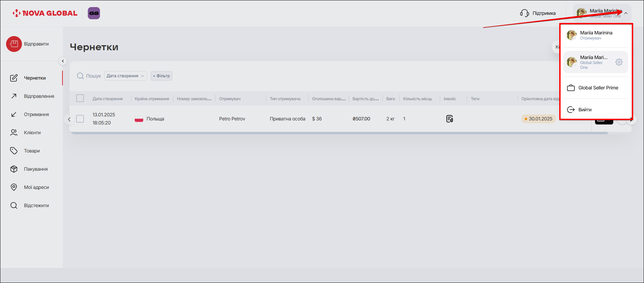Switch to Mariia Marinina Отримувач profile
Screen dimensions: 644x283
(x=596, y=35)
